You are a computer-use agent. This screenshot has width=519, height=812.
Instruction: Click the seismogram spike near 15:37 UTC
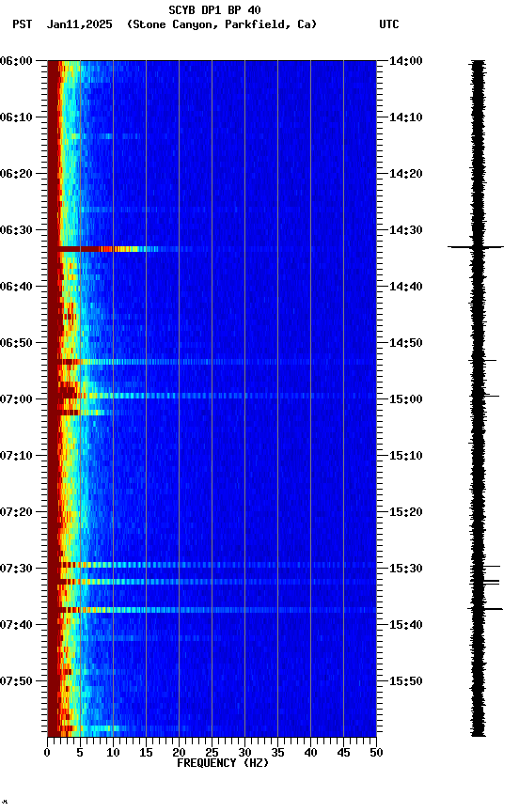[x=486, y=609]
